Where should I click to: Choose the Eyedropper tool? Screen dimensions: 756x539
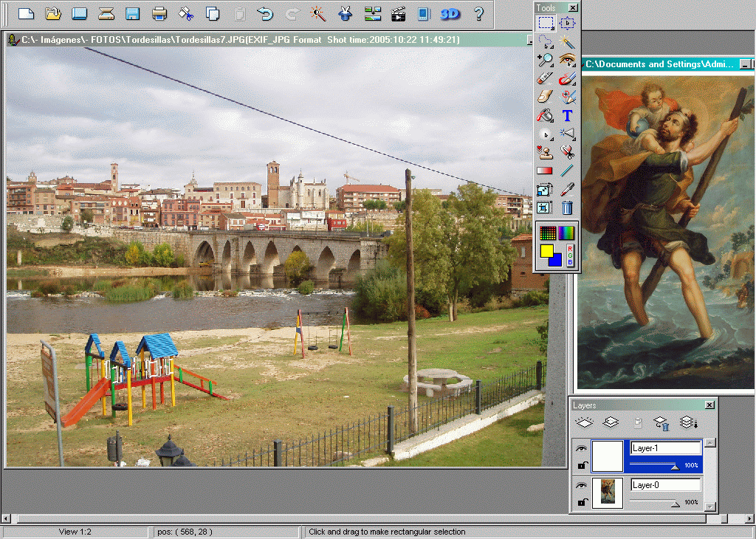(x=567, y=188)
